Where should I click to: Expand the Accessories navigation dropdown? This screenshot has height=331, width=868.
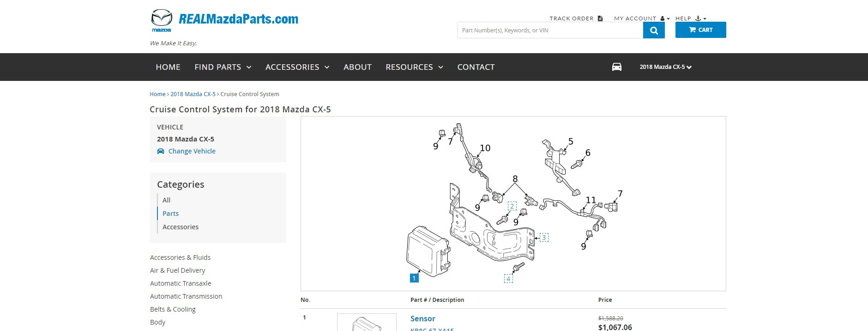[x=297, y=67]
